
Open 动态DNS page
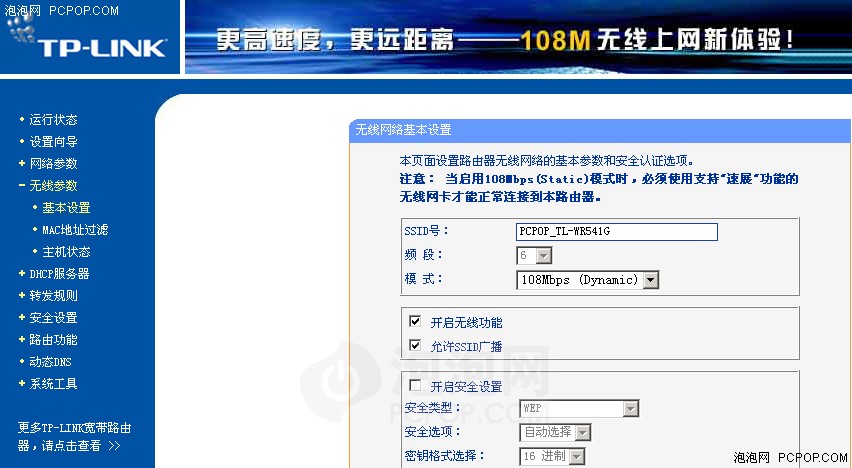50,362
